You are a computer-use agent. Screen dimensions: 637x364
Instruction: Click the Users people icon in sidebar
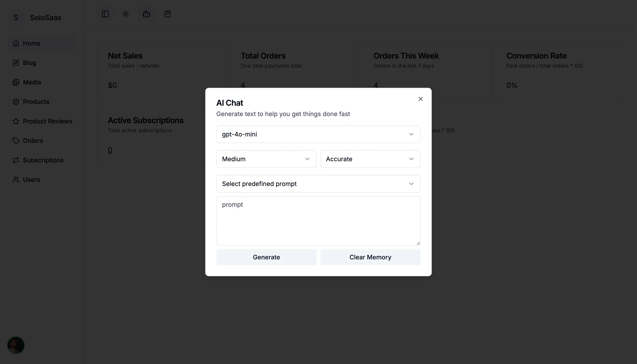(16, 180)
